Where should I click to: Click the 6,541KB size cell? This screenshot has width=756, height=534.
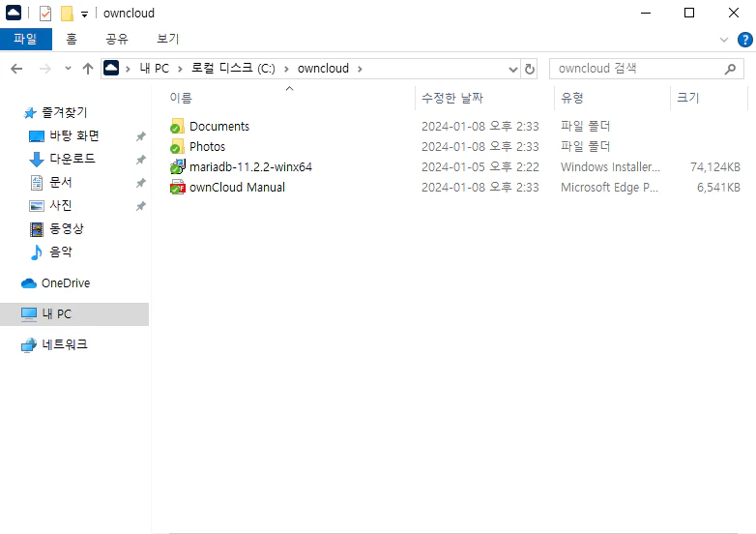coord(718,187)
